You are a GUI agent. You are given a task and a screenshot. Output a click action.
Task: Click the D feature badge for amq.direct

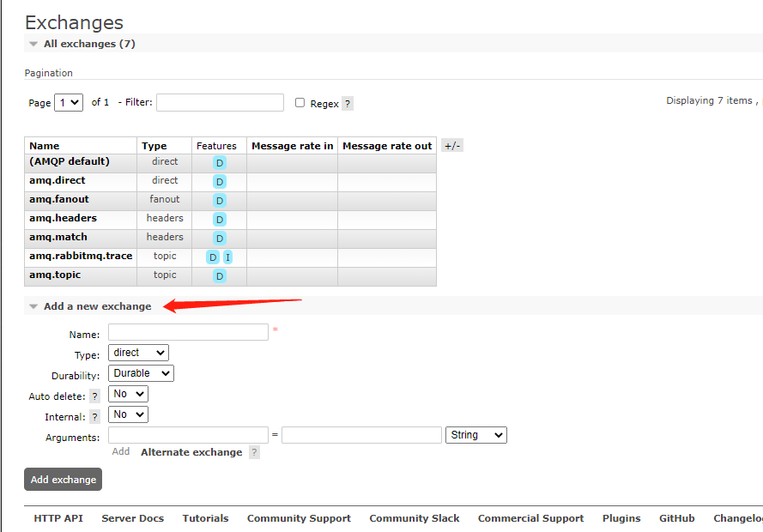220,182
